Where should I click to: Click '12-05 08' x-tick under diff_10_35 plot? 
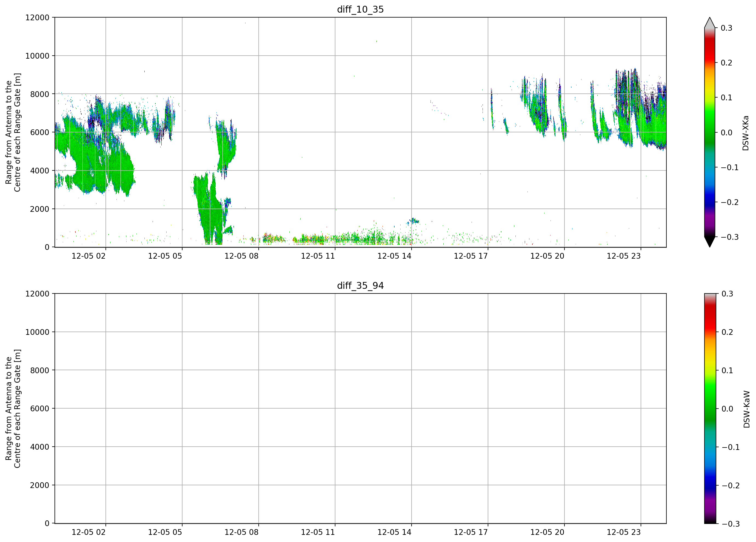(241, 256)
